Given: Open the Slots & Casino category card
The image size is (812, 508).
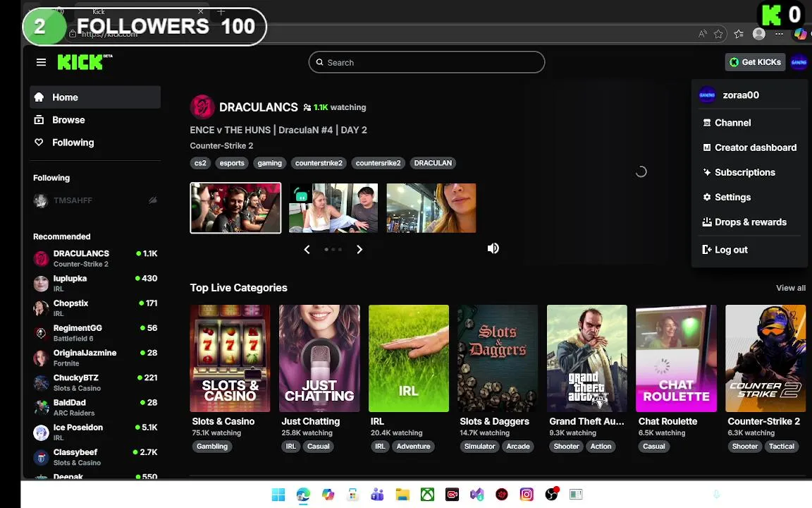Looking at the screenshot, I should (230, 358).
